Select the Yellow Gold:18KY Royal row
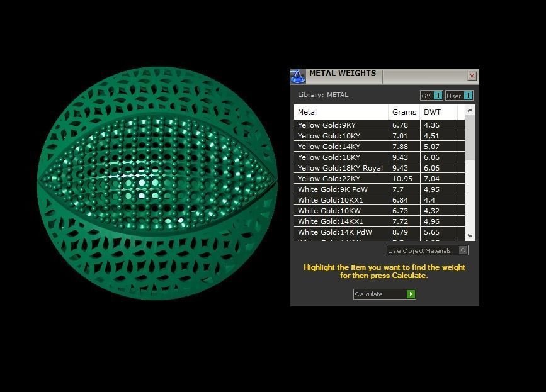 pyautogui.click(x=379, y=168)
